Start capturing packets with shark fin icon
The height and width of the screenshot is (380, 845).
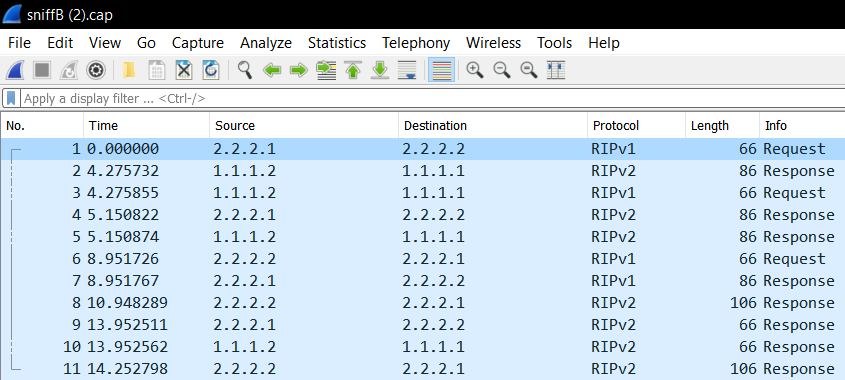[15, 70]
